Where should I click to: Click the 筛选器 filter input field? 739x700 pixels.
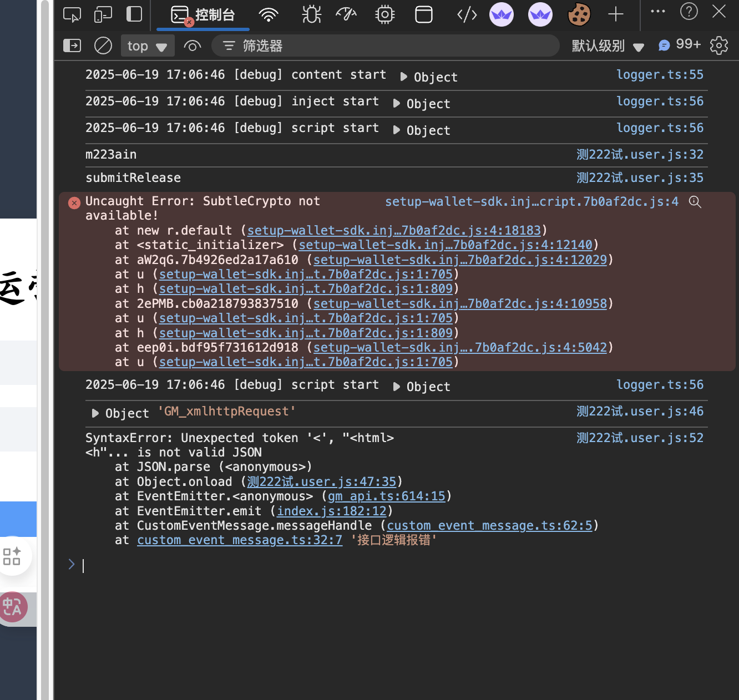388,45
